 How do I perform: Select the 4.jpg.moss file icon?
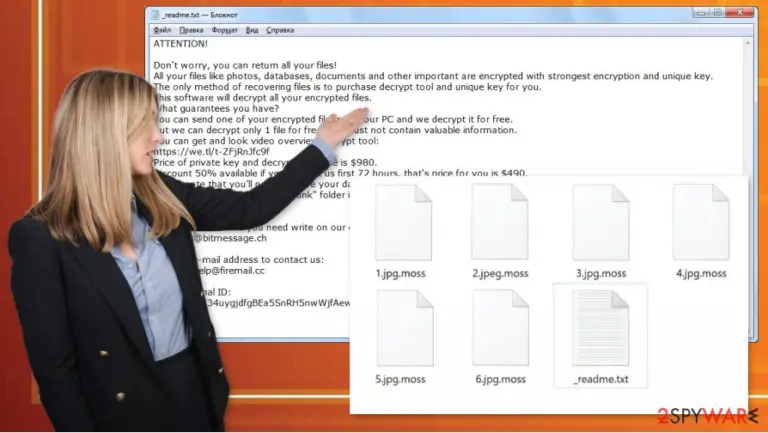tap(701, 222)
